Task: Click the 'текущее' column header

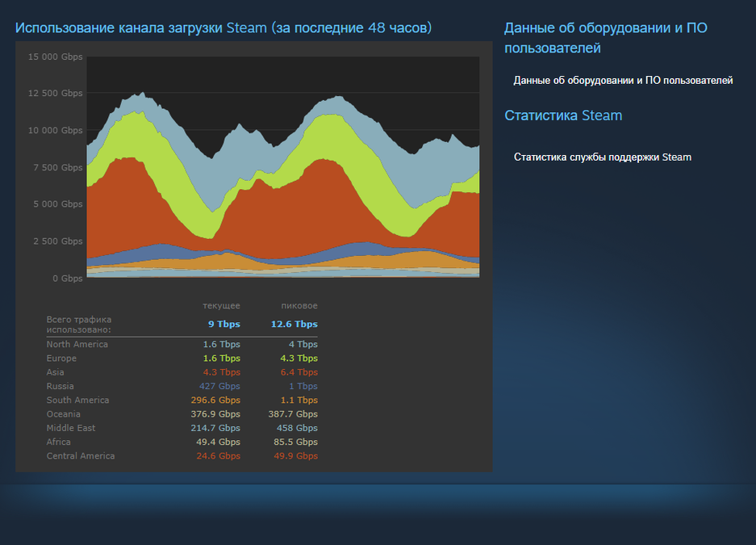Action: tap(221, 306)
